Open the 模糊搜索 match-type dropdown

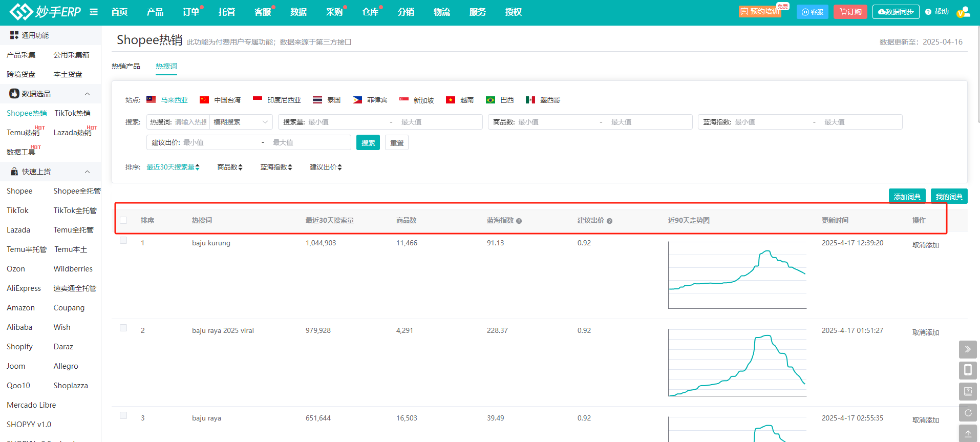pyautogui.click(x=241, y=122)
